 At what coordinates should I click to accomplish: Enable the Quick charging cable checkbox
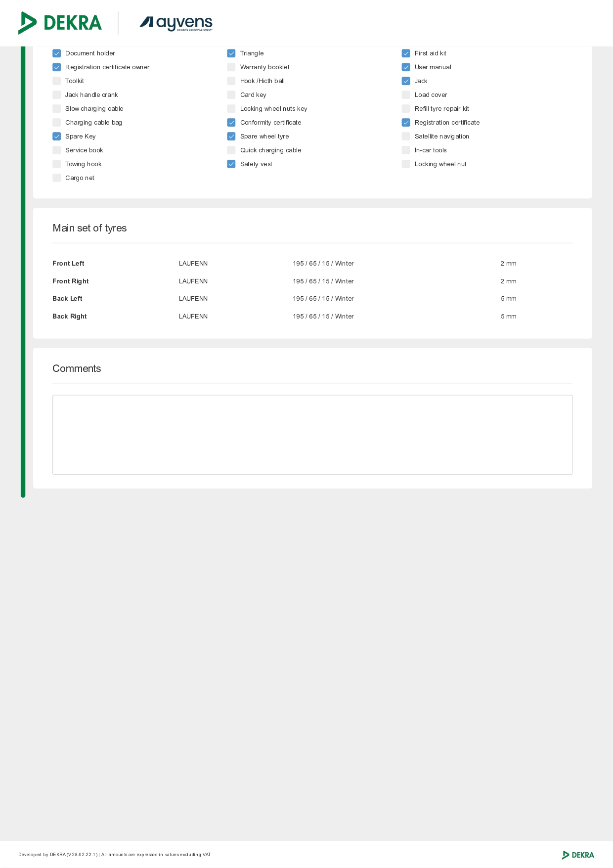click(x=231, y=150)
